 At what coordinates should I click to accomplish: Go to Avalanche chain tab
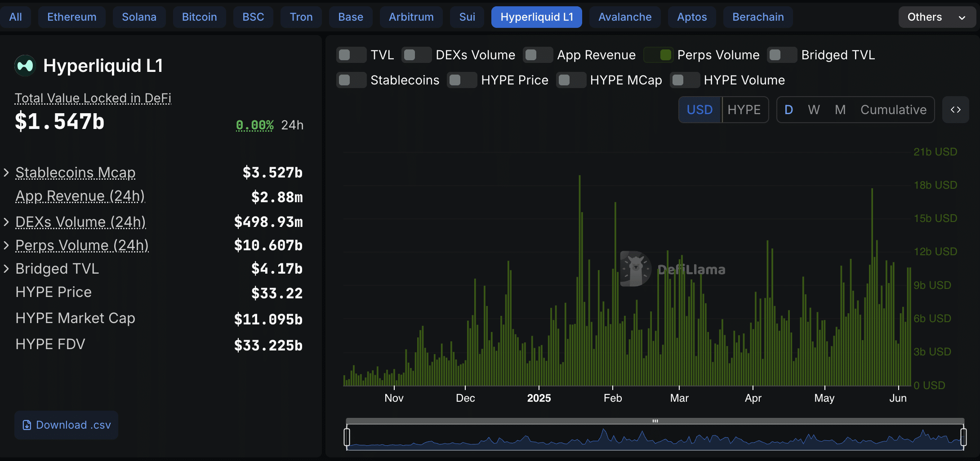(625, 17)
